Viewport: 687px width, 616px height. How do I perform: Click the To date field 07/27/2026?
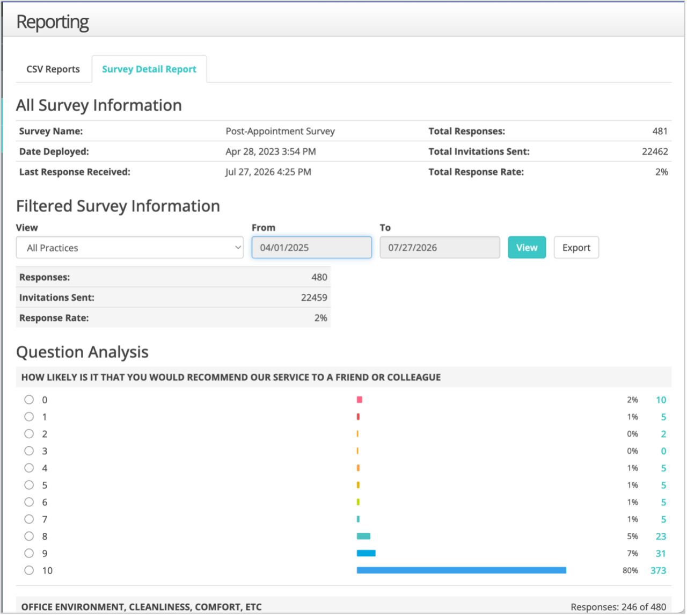(x=440, y=248)
